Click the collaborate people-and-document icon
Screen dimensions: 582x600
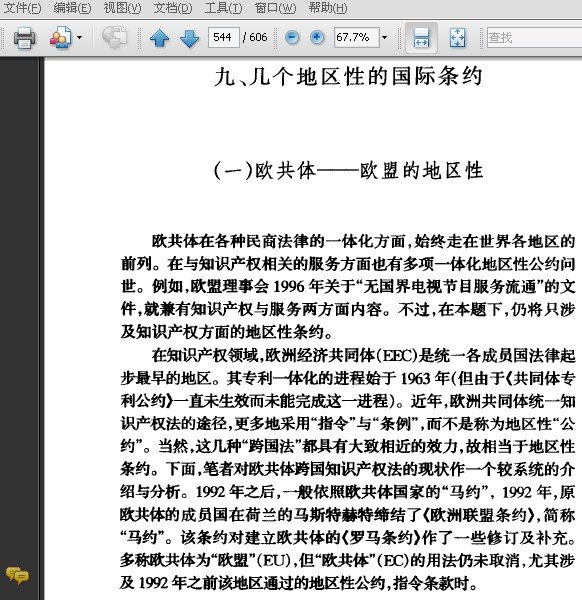60,38
